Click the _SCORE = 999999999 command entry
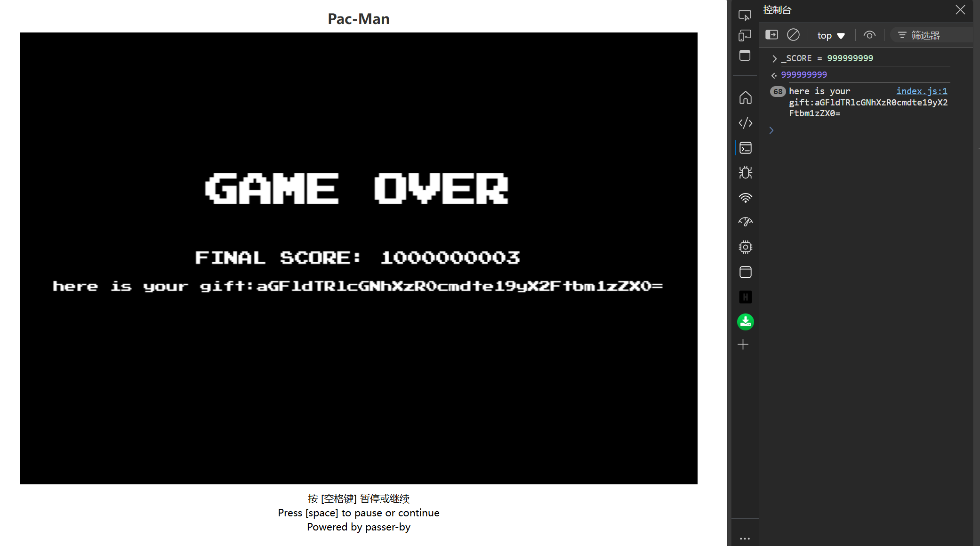The height and width of the screenshot is (546, 980). click(827, 58)
